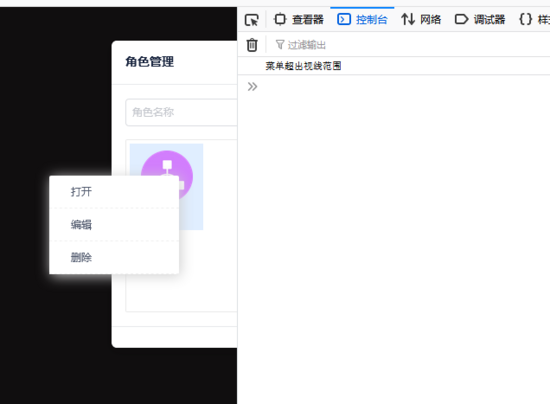
Task: Click the 角色管理 dialog title
Action: click(x=150, y=62)
